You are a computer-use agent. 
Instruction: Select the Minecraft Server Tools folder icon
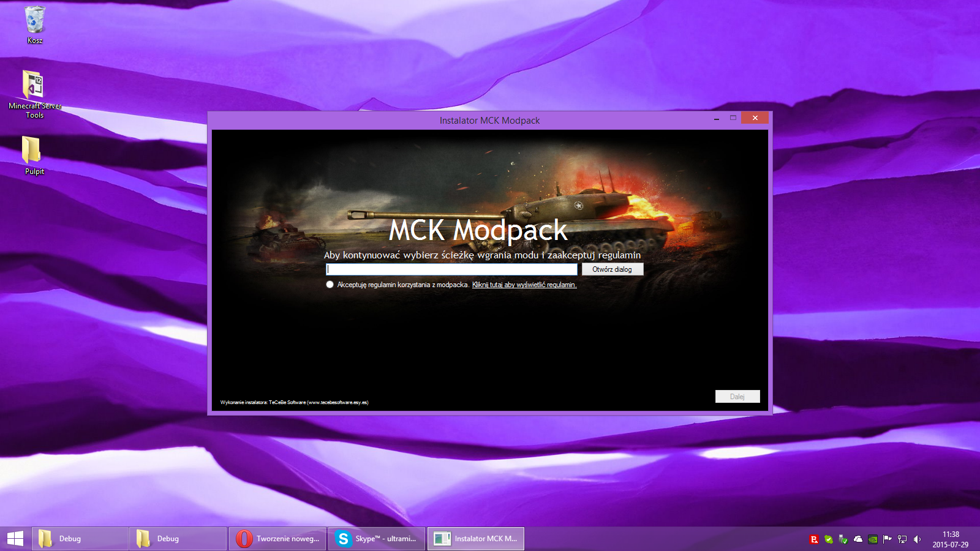coord(35,94)
